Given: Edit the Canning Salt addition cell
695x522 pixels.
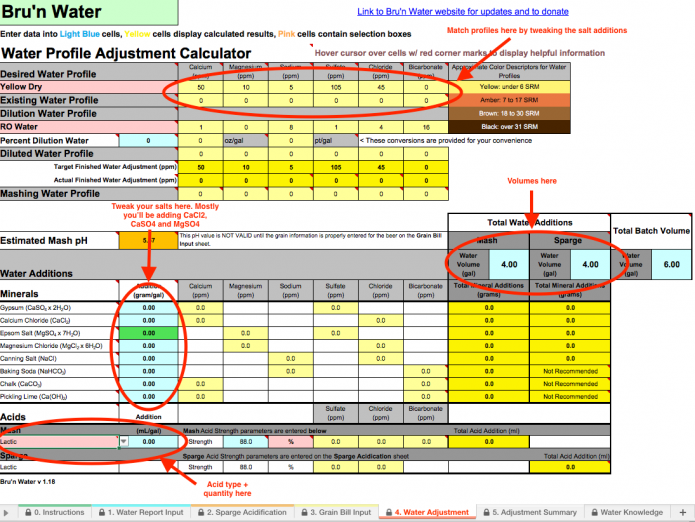Looking at the screenshot, I should 148,358.
